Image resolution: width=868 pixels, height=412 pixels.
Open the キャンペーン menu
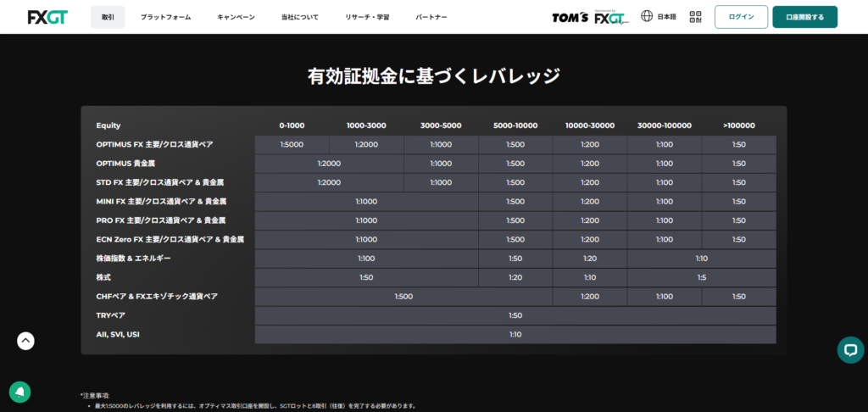pos(236,17)
